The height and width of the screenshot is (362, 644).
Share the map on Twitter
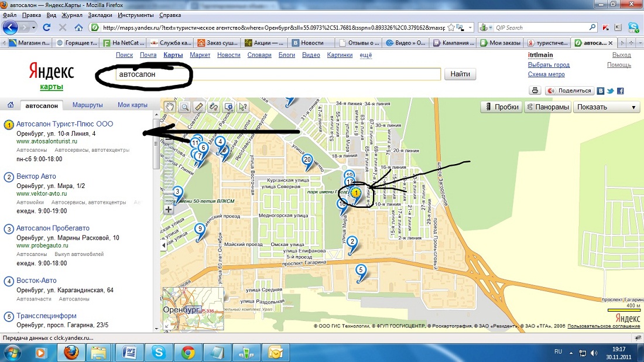[x=610, y=91]
